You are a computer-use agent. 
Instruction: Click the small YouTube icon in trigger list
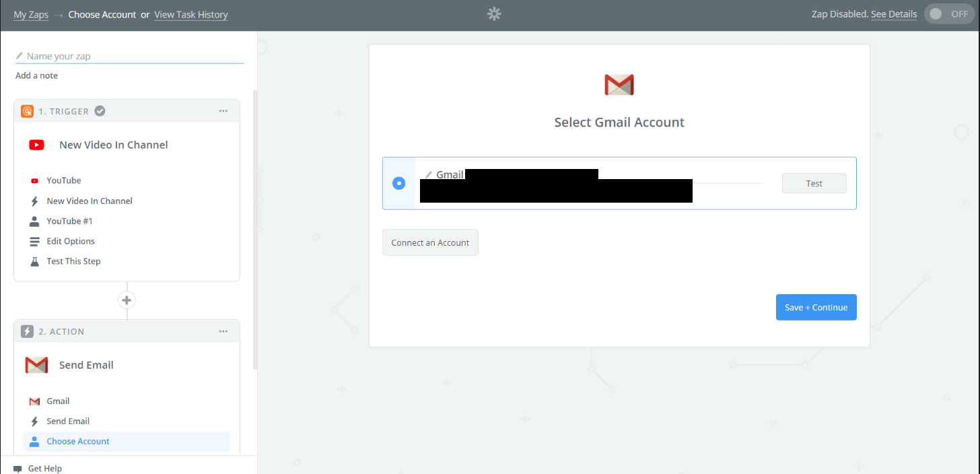coord(34,180)
